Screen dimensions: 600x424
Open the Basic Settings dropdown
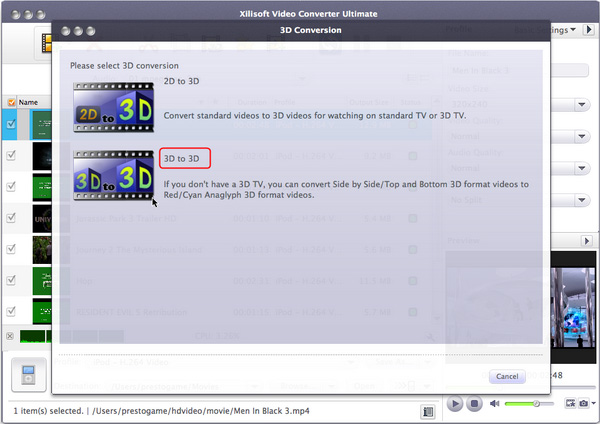(x=545, y=29)
